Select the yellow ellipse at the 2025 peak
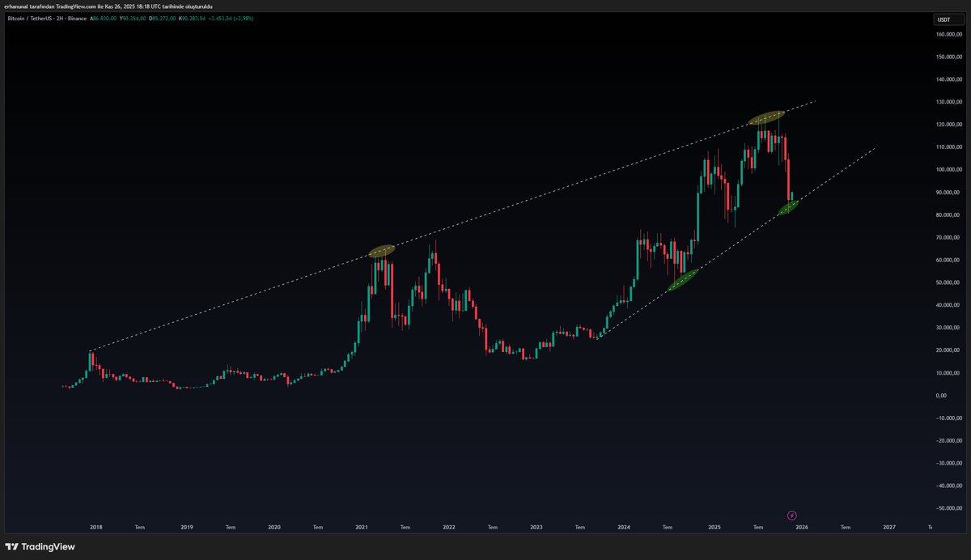 click(x=766, y=117)
